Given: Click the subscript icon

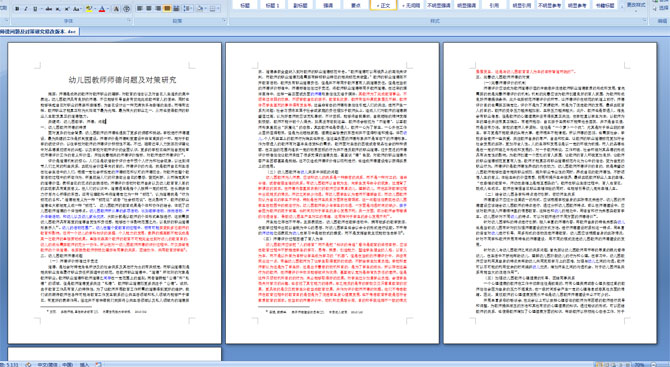Looking at the screenshot, I should [58, 9].
